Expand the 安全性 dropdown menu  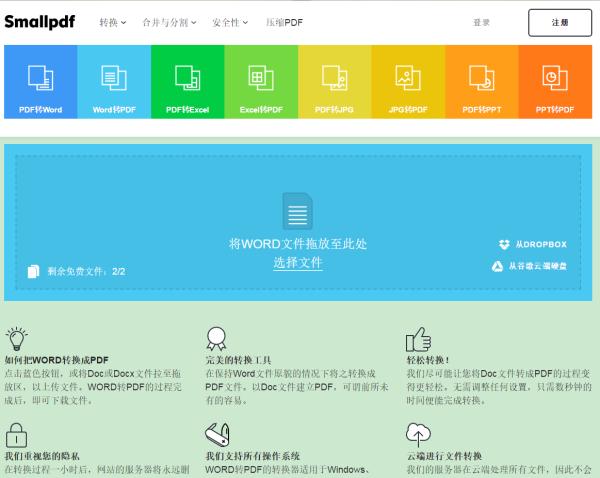230,23
